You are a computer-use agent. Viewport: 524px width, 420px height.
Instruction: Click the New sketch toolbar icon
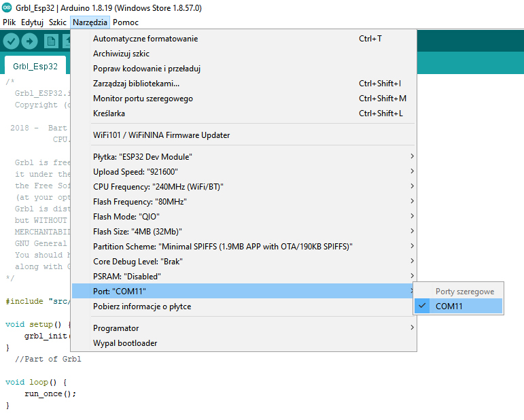(51, 41)
